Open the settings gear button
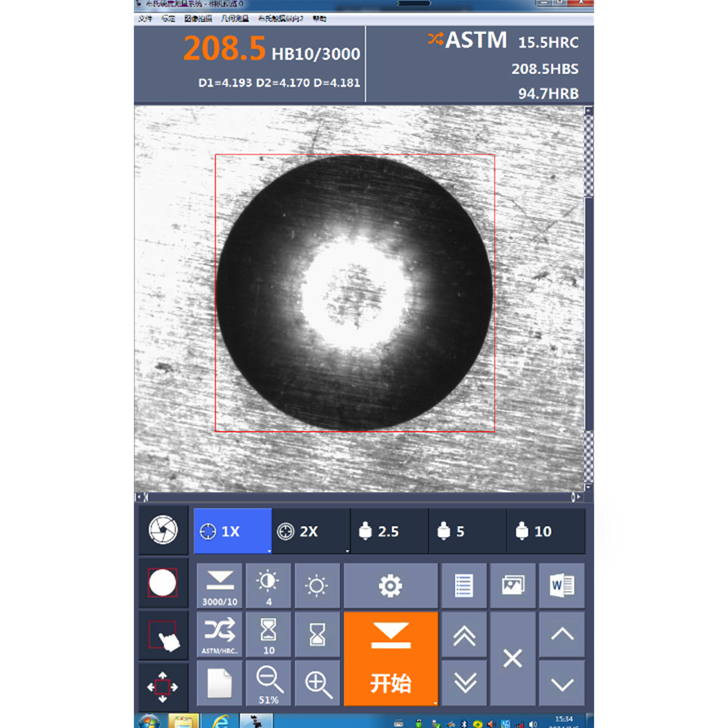 point(390,585)
